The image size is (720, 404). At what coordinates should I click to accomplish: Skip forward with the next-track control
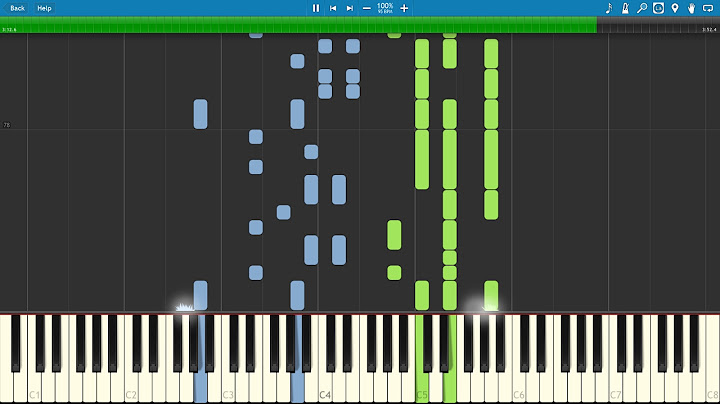(349, 8)
